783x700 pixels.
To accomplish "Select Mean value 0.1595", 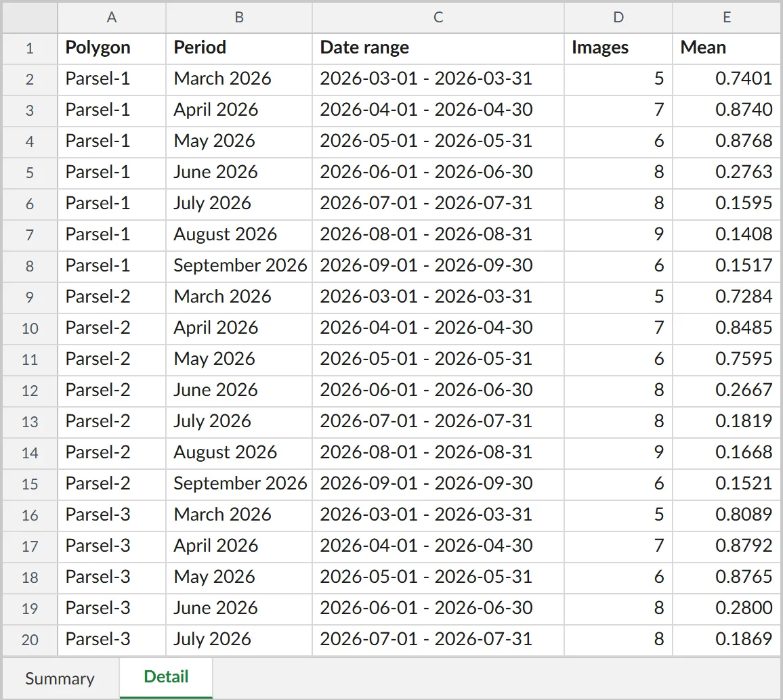I will [x=727, y=204].
